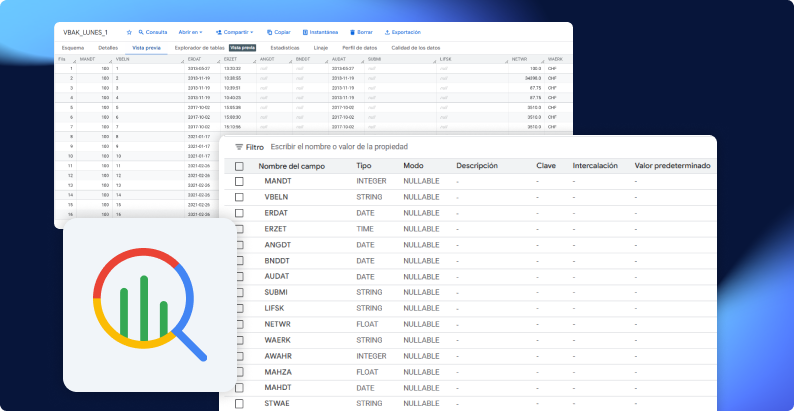Open the Calidad de los datos tab

click(x=416, y=48)
